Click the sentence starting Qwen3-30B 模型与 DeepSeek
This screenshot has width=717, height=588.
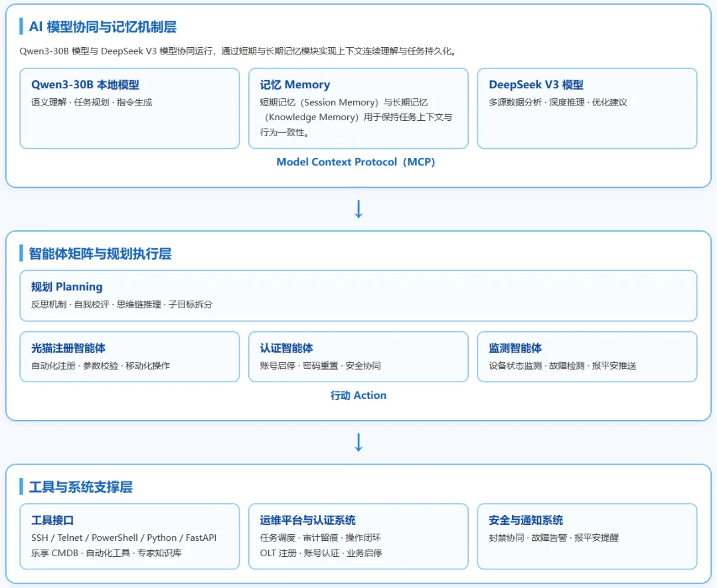coord(238,51)
